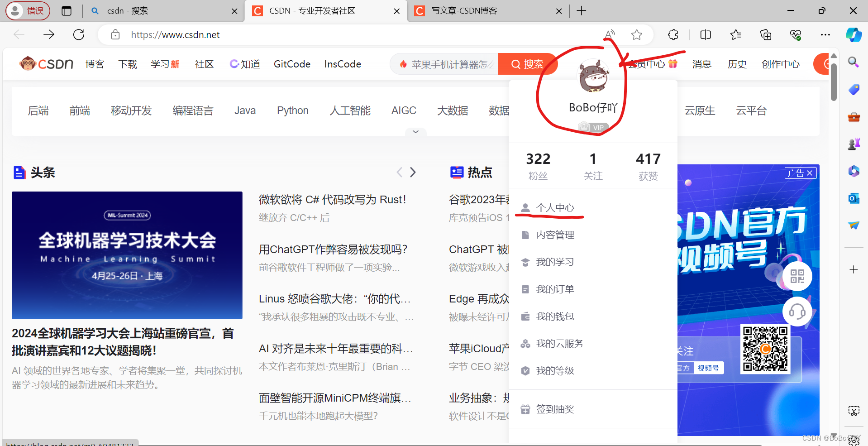Open the favorites list icon
The width and height of the screenshot is (868, 446).
click(x=736, y=34)
